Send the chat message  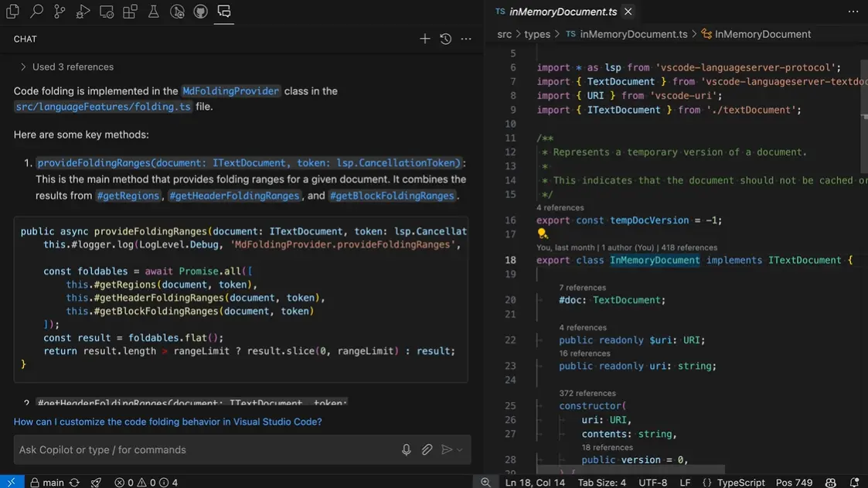click(447, 450)
